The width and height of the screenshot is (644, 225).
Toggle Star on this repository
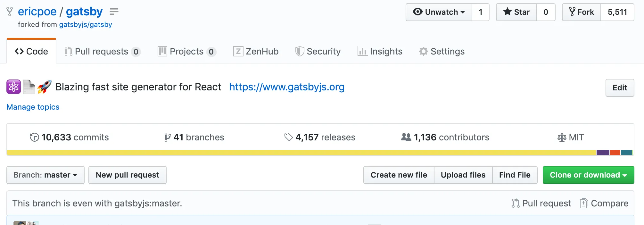coord(516,12)
